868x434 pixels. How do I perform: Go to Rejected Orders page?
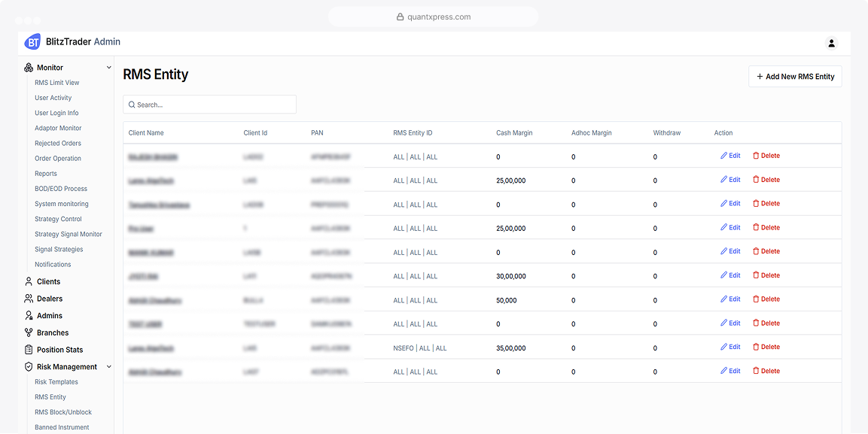tap(58, 143)
